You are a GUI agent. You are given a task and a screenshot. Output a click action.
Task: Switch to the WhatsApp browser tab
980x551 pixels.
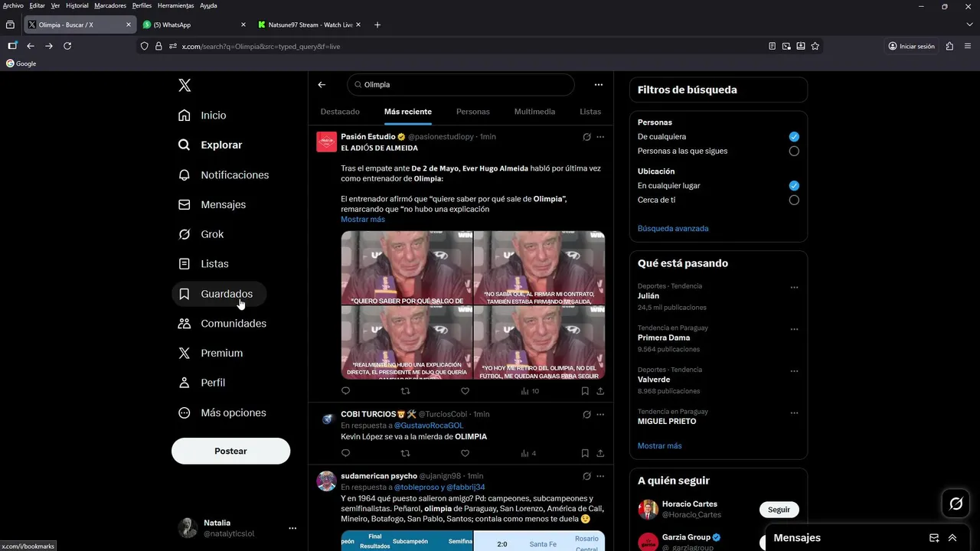196,24
